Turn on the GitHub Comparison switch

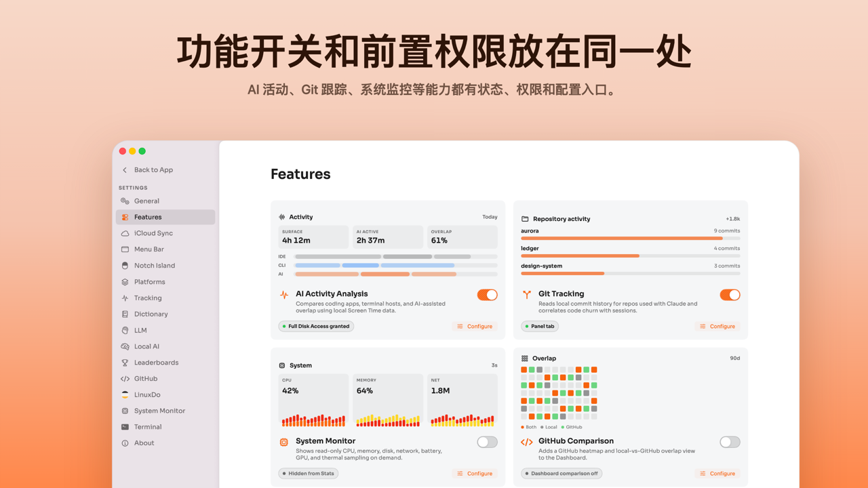(x=730, y=442)
